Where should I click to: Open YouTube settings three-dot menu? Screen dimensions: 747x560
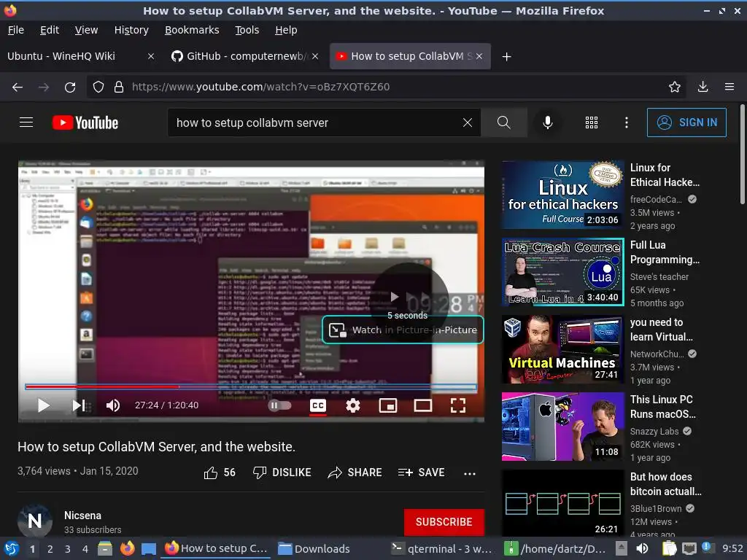click(627, 122)
